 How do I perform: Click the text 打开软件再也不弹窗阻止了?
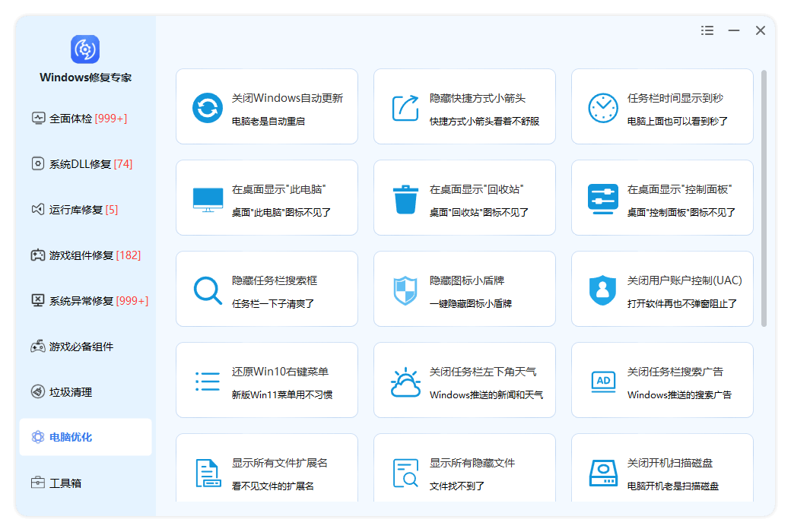tap(682, 304)
